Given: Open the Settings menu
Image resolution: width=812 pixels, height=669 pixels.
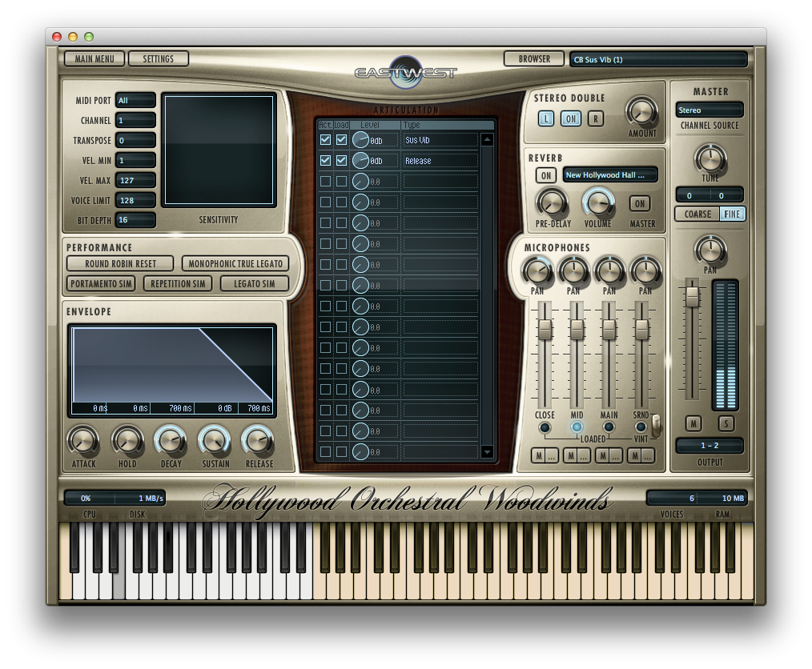Looking at the screenshot, I should point(158,59).
